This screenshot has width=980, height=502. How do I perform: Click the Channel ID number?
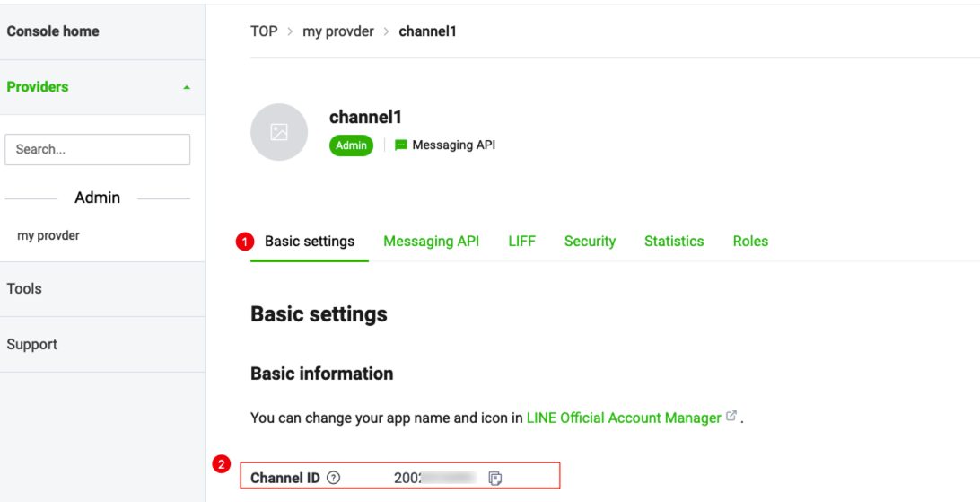coord(435,479)
